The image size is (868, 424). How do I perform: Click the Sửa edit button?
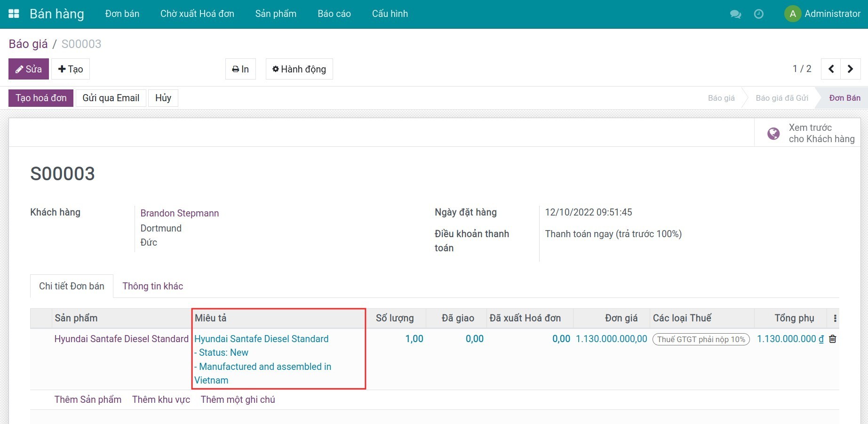29,69
